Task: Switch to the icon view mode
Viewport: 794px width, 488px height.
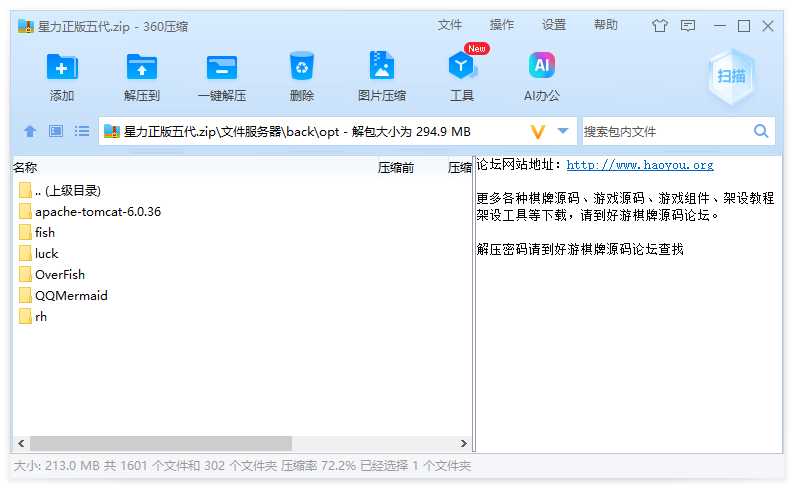Action: point(56,131)
